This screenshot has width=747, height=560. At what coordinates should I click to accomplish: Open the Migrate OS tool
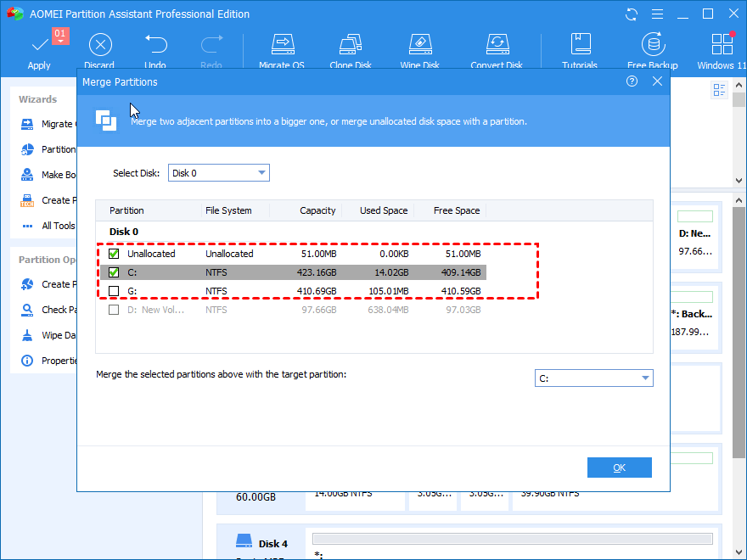[x=283, y=44]
